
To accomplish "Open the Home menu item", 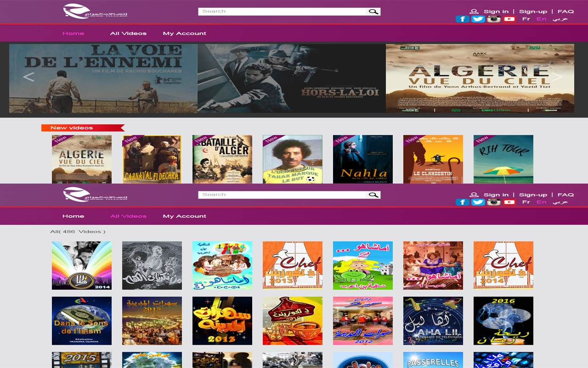I will [73, 33].
